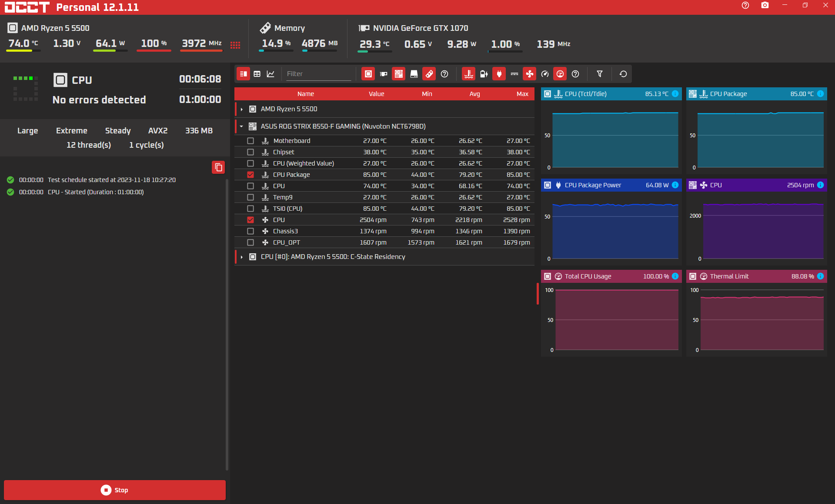Toggle the power plug sensor filter
This screenshot has height=504, width=835.
click(499, 74)
